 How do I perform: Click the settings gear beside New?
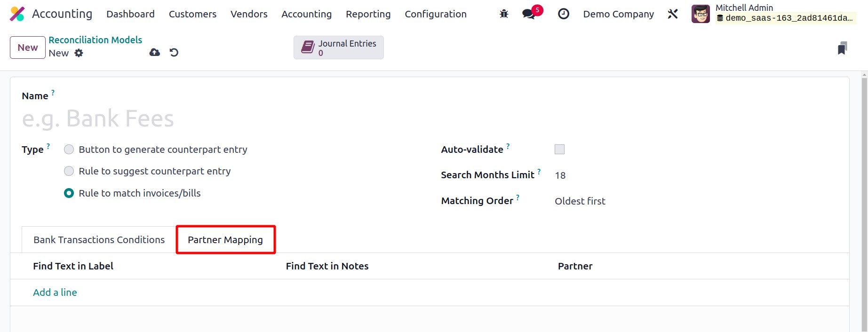79,53
